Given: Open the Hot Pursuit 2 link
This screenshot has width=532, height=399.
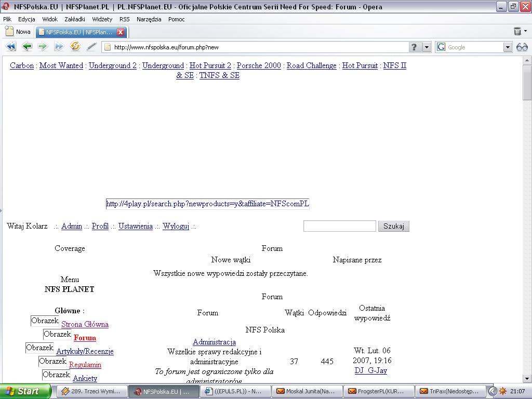Looking at the screenshot, I should 210,65.
